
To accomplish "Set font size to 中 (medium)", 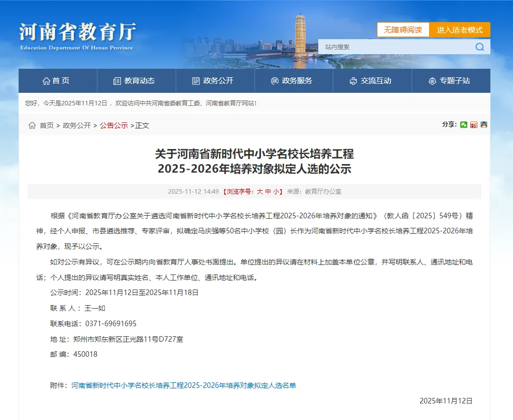I will pos(268,192).
